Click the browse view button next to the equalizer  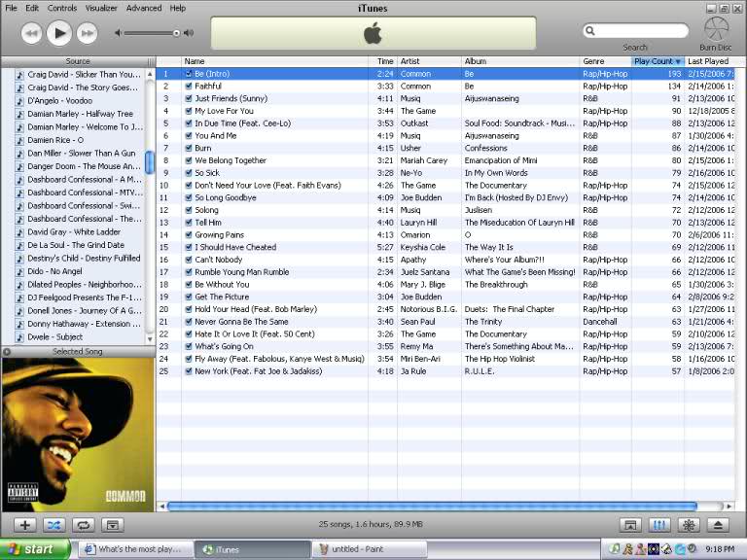click(x=630, y=525)
